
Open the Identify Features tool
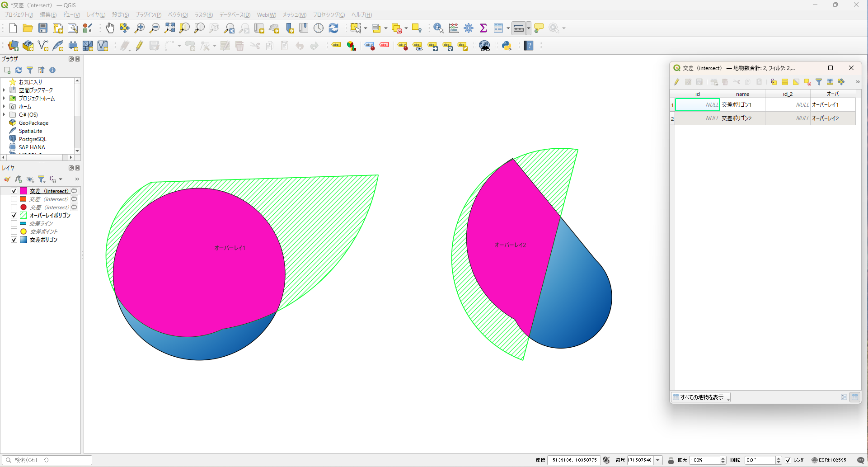coord(438,28)
